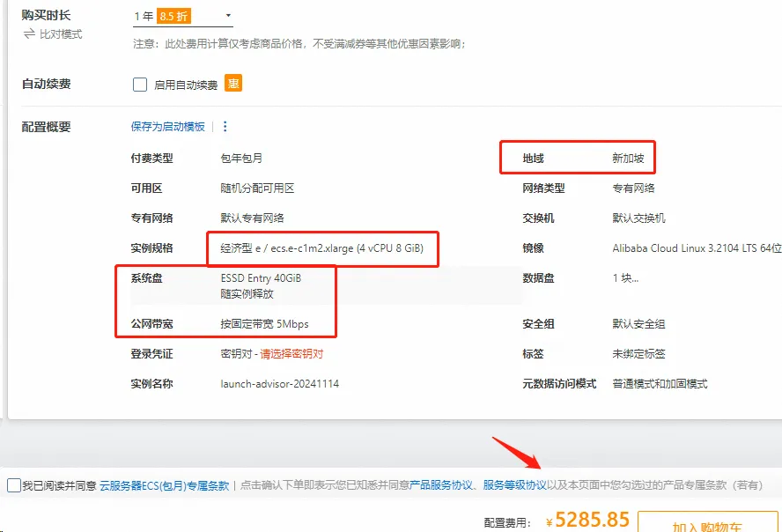782x532 pixels.
Task: Click the 8.5 折 discount tag
Action: point(173,16)
